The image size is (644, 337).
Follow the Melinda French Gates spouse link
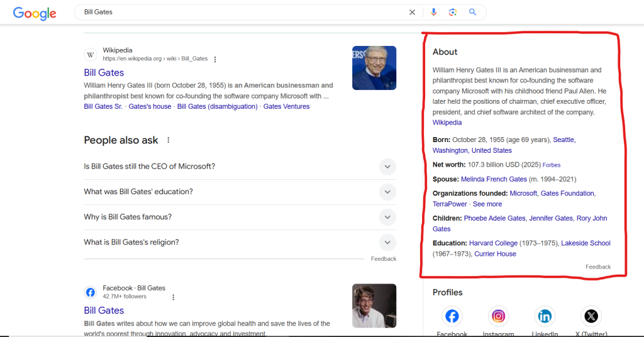(494, 179)
